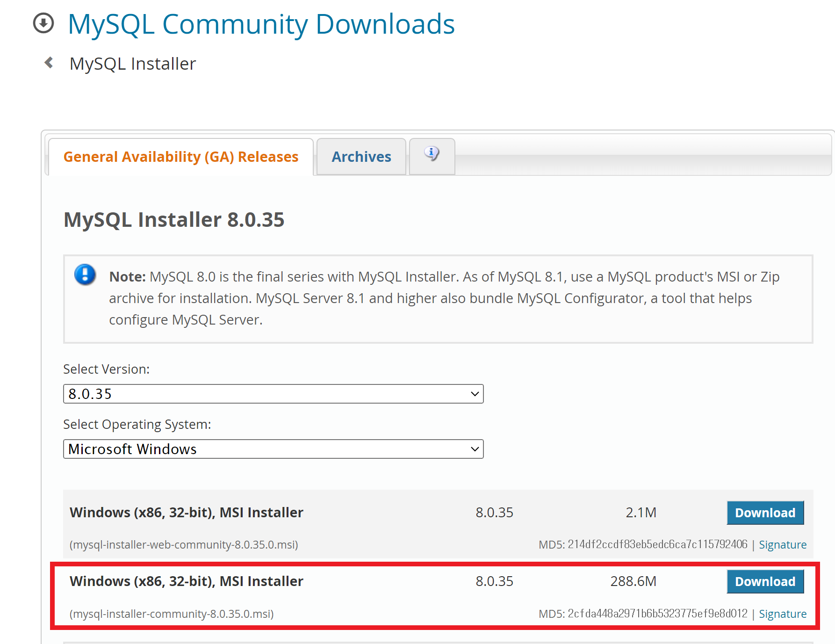Click the download circle icon beside the page title
Image resolution: width=835 pixels, height=644 pixels.
click(x=43, y=23)
